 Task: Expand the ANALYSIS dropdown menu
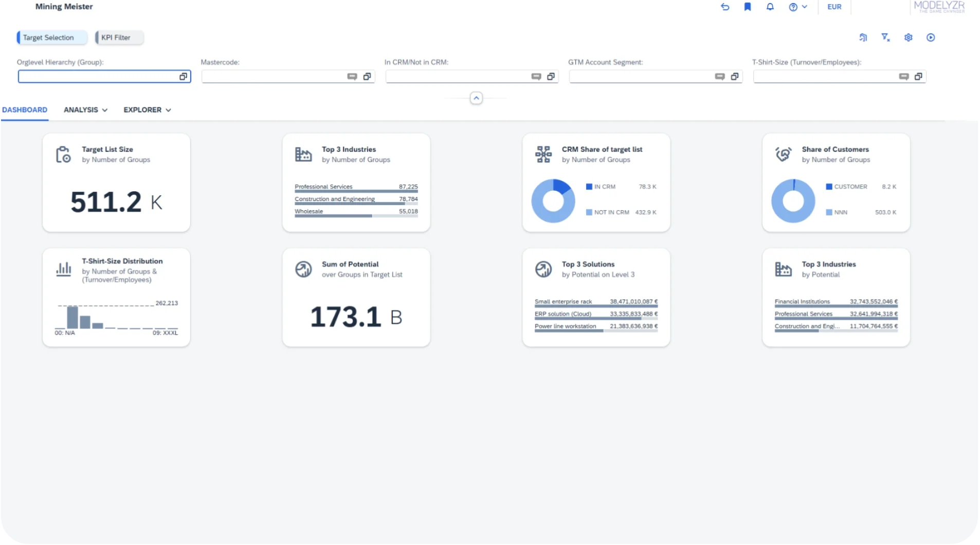85,110
